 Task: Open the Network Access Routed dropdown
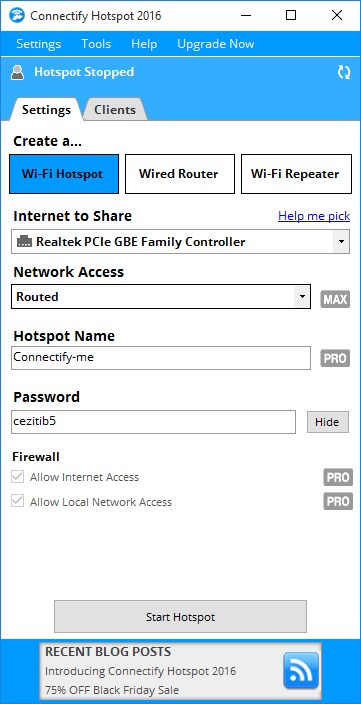coord(161,296)
